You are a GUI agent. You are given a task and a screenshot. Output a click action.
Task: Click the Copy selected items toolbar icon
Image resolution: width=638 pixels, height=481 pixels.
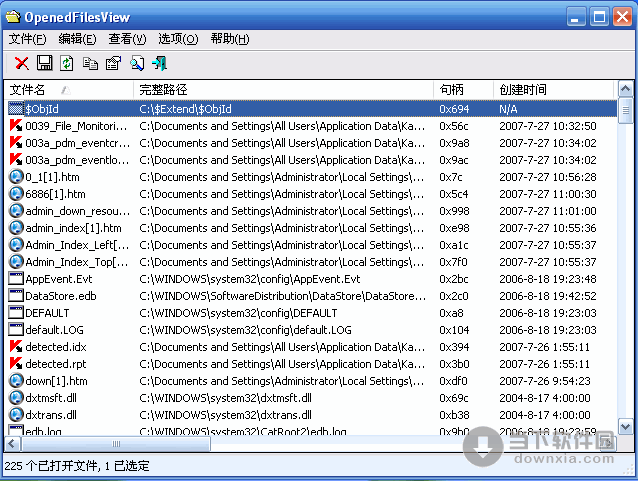[x=90, y=63]
